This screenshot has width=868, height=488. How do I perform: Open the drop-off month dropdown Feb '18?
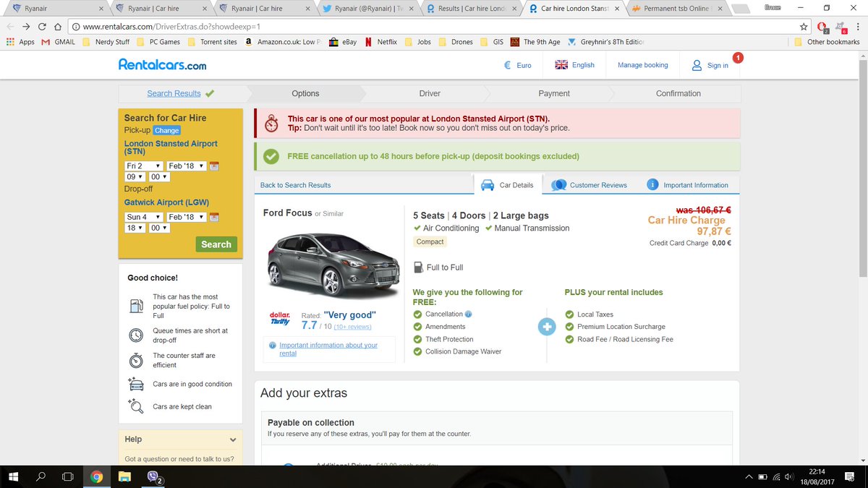pos(186,217)
